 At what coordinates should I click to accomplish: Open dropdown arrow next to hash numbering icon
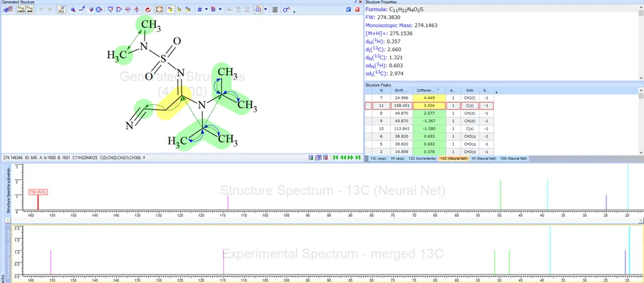pos(206,9)
